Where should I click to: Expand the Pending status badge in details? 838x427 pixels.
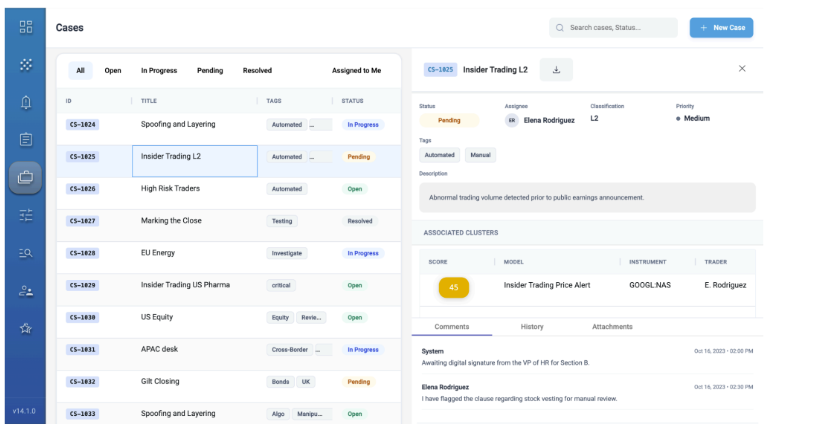coord(449,120)
